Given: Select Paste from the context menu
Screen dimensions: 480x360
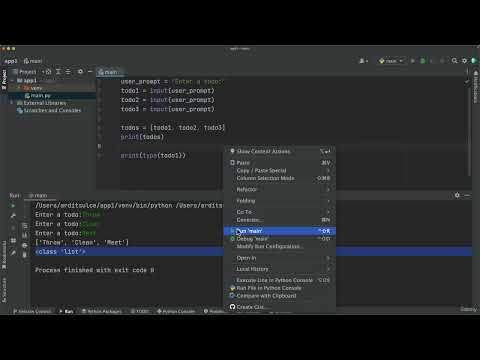Looking at the screenshot, I should point(280,163).
